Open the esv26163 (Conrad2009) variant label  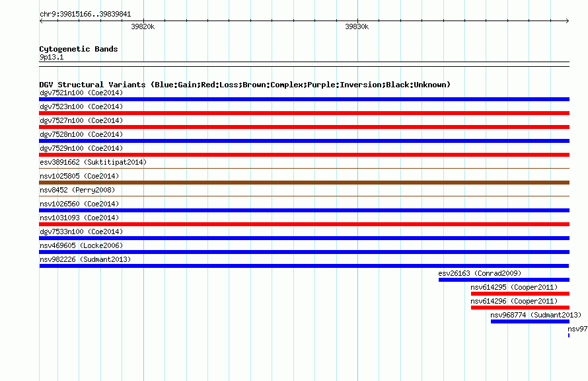point(480,273)
